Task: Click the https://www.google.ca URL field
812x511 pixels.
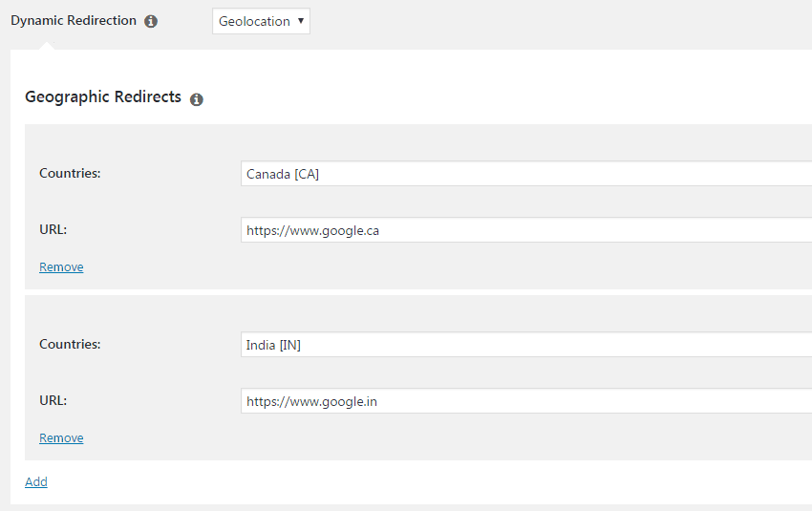Action: pyautogui.click(x=525, y=230)
